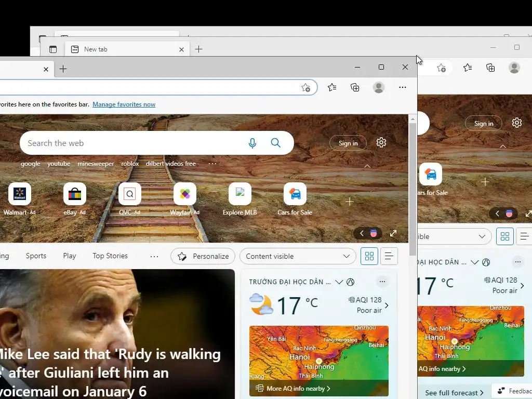Screen dimensions: 532x399
Task: Open new tab plus in front window
Action: pos(63,69)
